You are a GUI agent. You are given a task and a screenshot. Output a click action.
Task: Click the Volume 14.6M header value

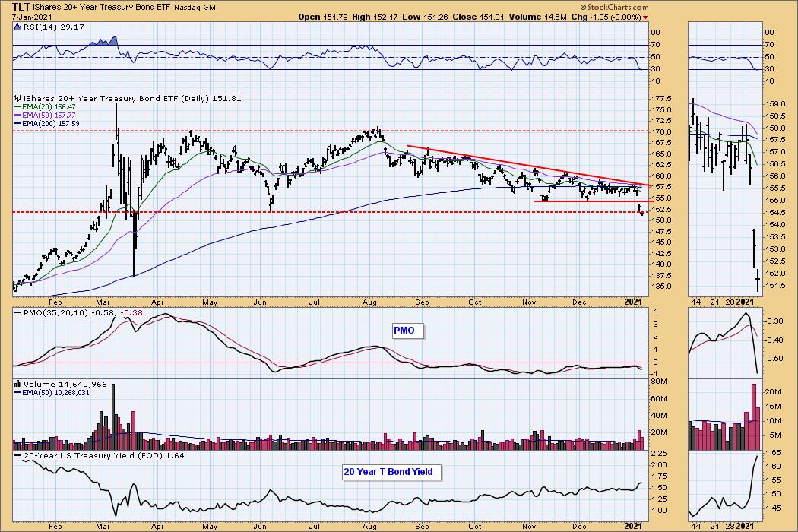[538, 17]
